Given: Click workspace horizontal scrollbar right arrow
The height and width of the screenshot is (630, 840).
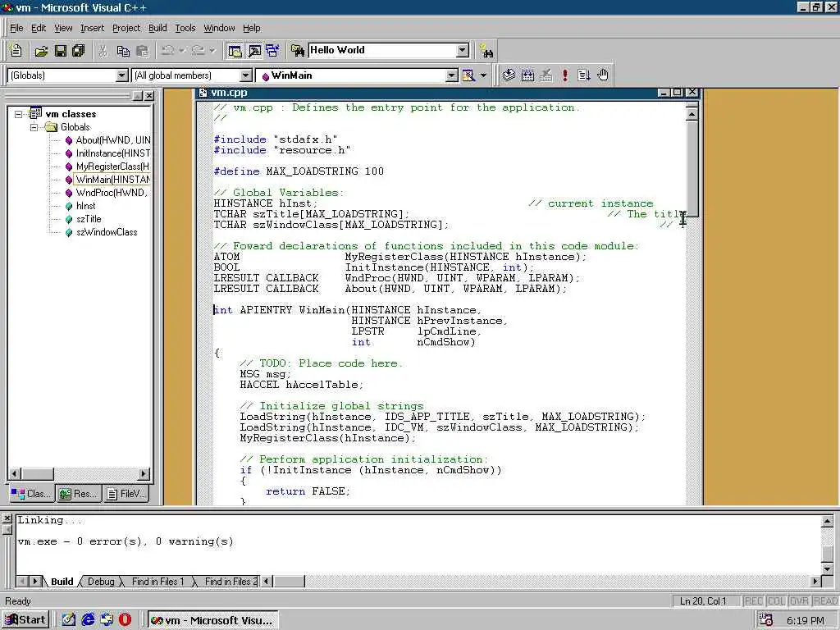Looking at the screenshot, I should [x=143, y=474].
